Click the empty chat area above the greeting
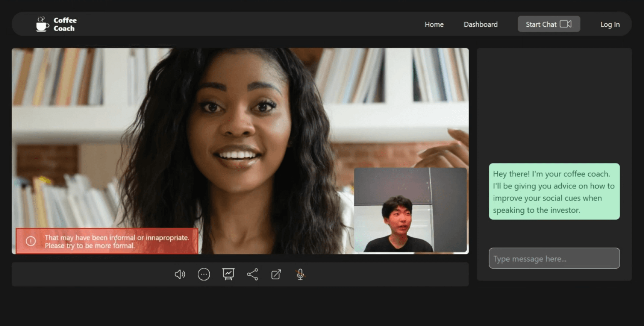 tap(554, 105)
